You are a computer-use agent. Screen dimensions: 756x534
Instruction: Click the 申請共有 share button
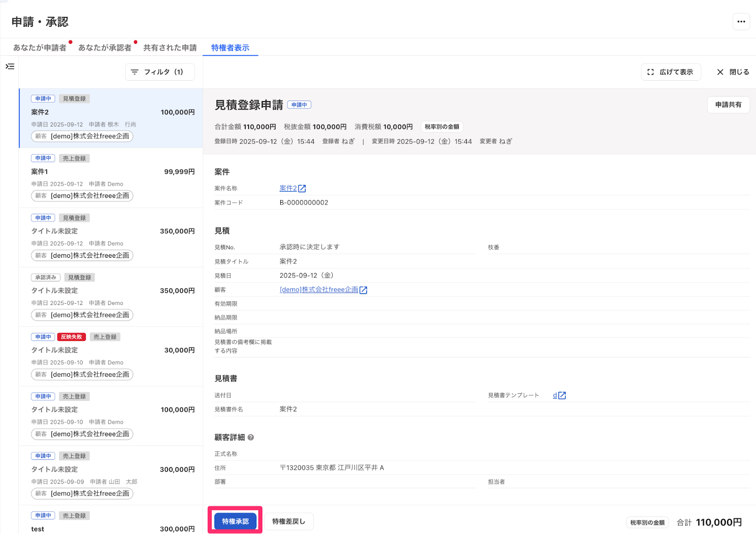(x=728, y=105)
